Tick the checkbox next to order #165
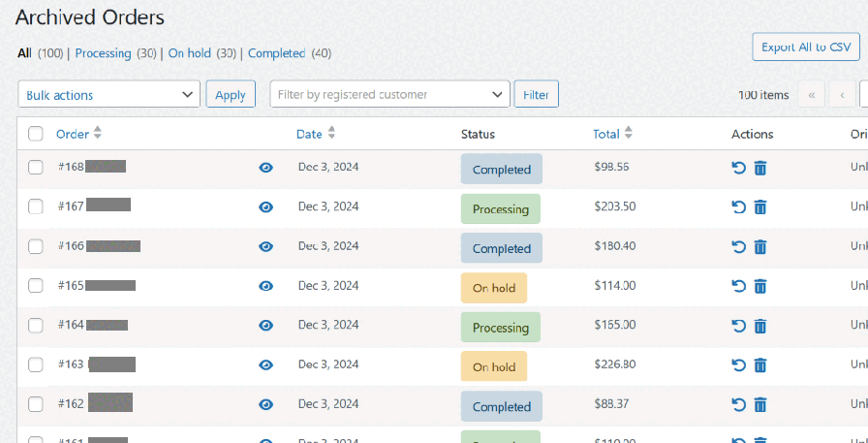This screenshot has height=443, width=868. [x=36, y=286]
